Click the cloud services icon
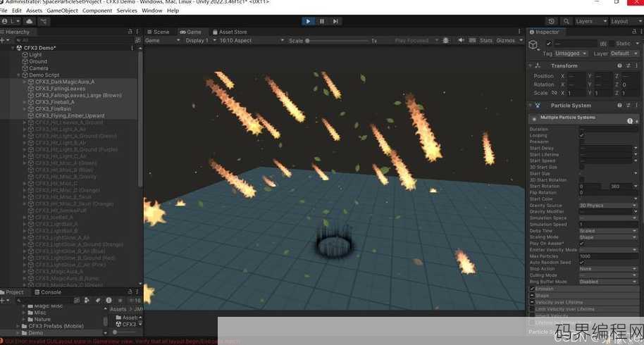This screenshot has height=345, width=644. [29, 21]
